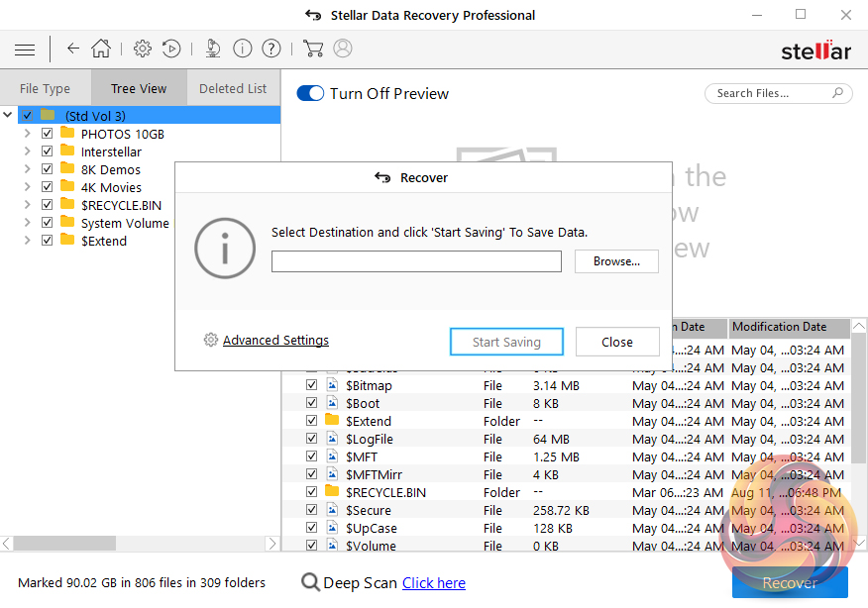
Task: Open the Advanced Settings link
Action: tap(275, 341)
